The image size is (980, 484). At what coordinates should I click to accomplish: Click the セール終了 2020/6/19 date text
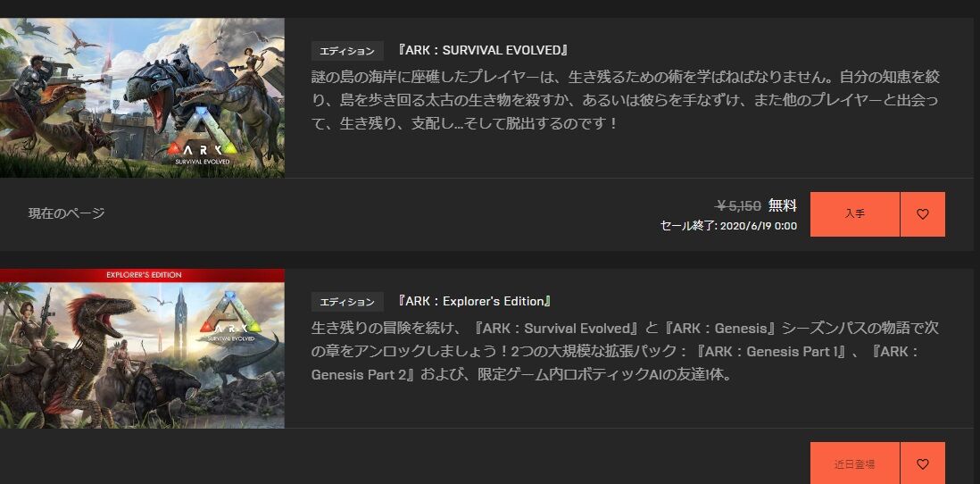(x=728, y=226)
